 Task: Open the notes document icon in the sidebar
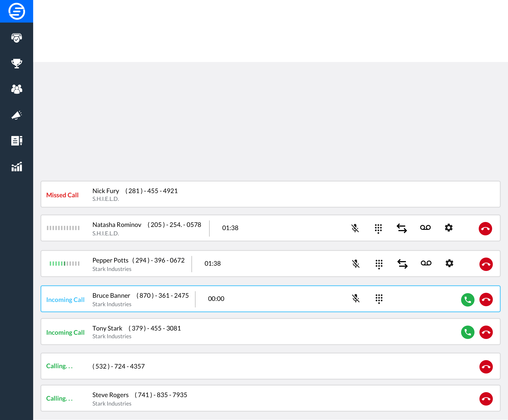tap(16, 141)
